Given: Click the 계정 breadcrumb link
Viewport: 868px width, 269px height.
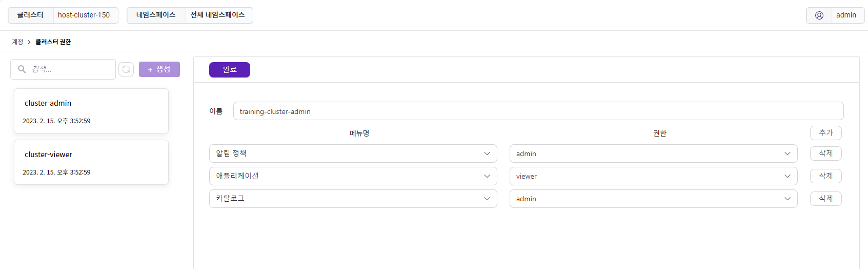Looking at the screenshot, I should pyautogui.click(x=17, y=42).
